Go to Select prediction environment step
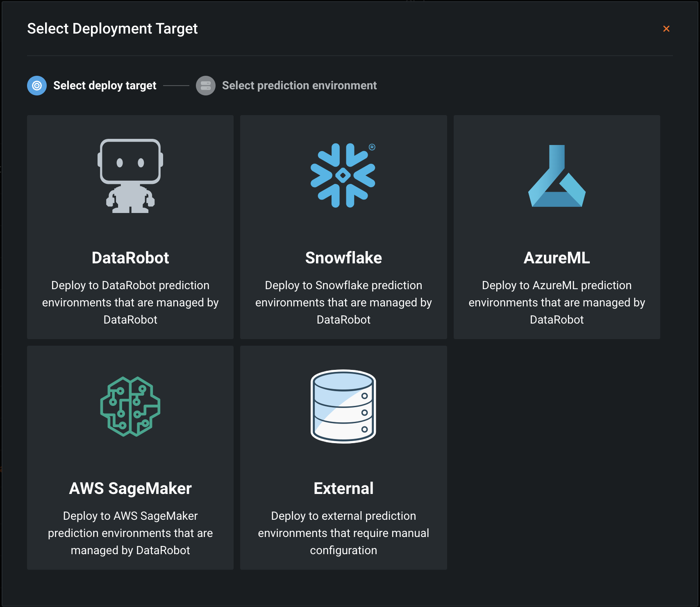This screenshot has width=700, height=607. pos(299,86)
